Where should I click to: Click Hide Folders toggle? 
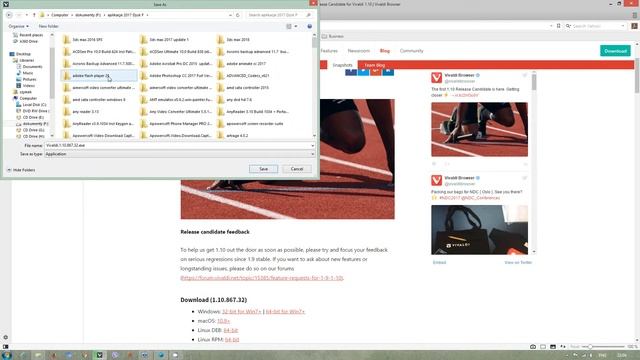pos(21,170)
